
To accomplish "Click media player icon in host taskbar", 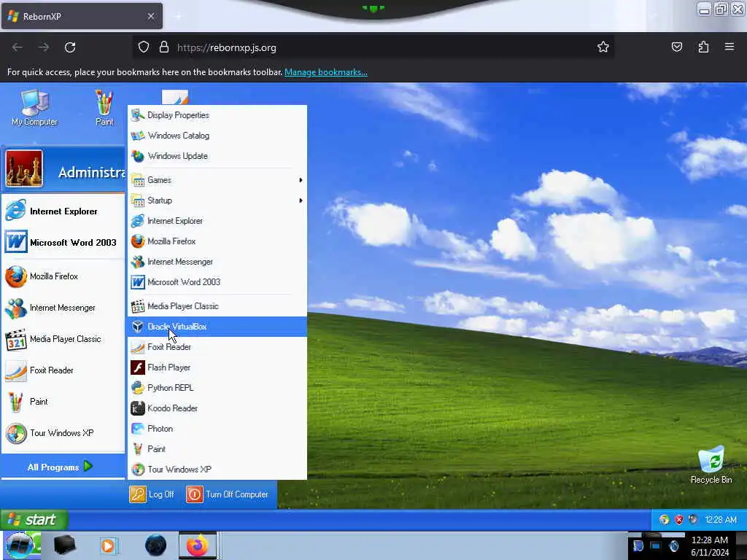I will tap(108, 545).
